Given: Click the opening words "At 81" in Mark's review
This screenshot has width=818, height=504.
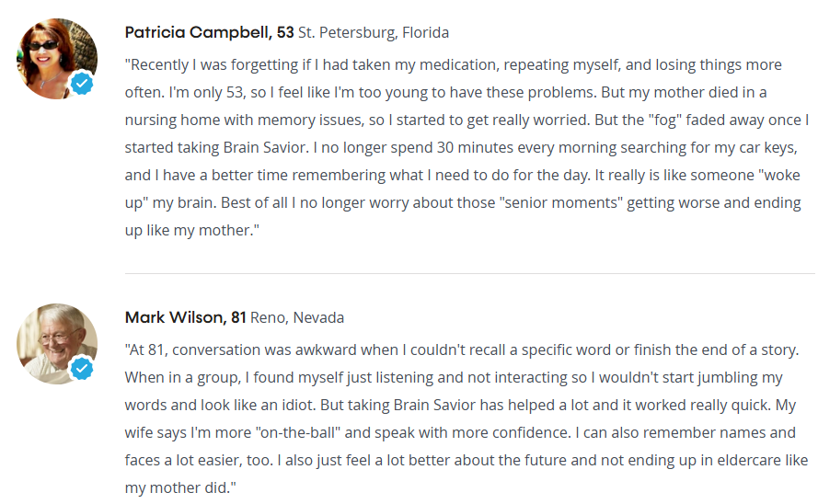Looking at the screenshot, I should pyautogui.click(x=150, y=350).
